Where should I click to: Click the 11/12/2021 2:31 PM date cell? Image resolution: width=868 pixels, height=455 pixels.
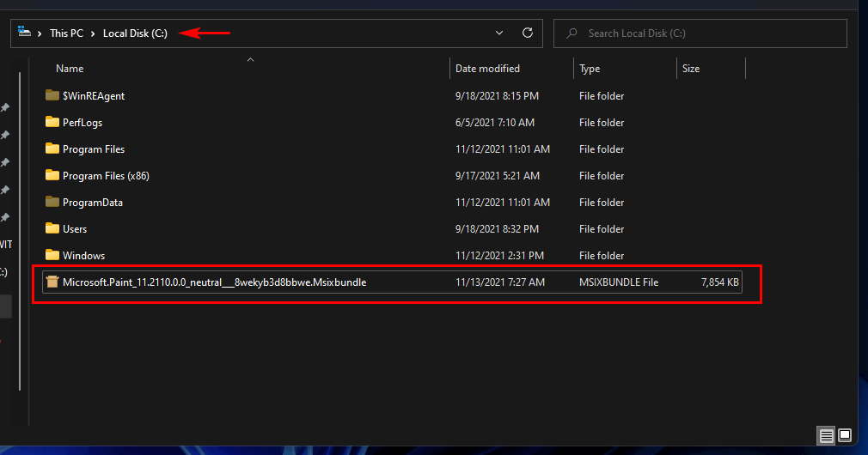tap(499, 256)
